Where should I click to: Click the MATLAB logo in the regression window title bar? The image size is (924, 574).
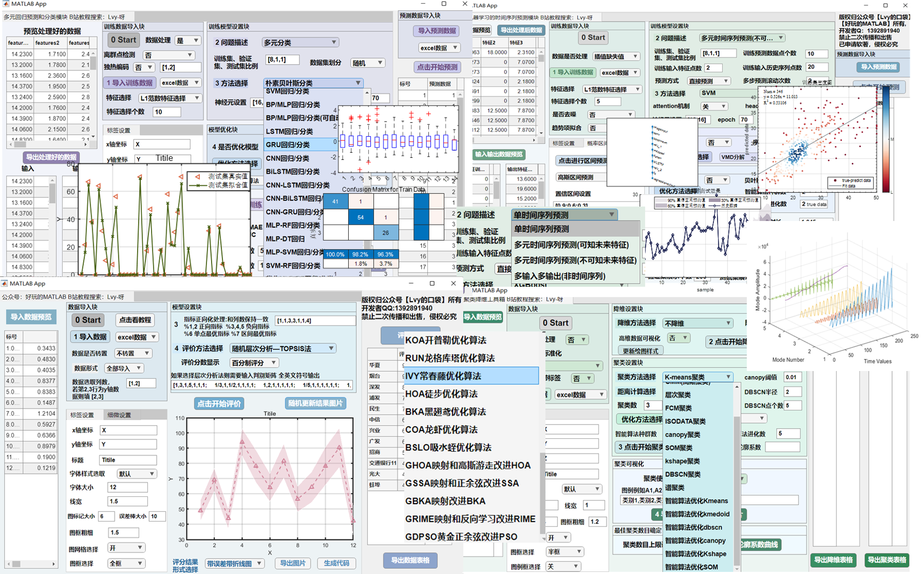pyautogui.click(x=6, y=4)
